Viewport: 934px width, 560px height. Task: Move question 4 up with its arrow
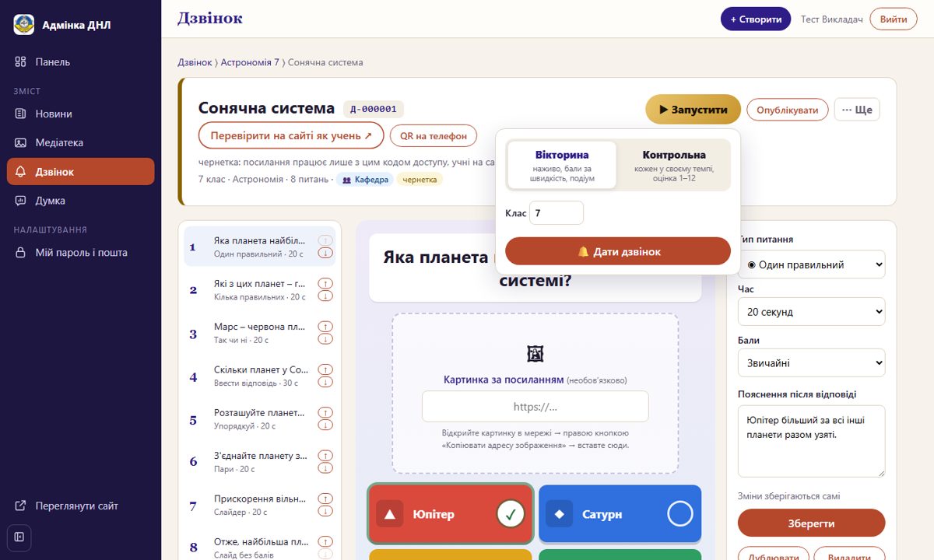click(x=325, y=369)
